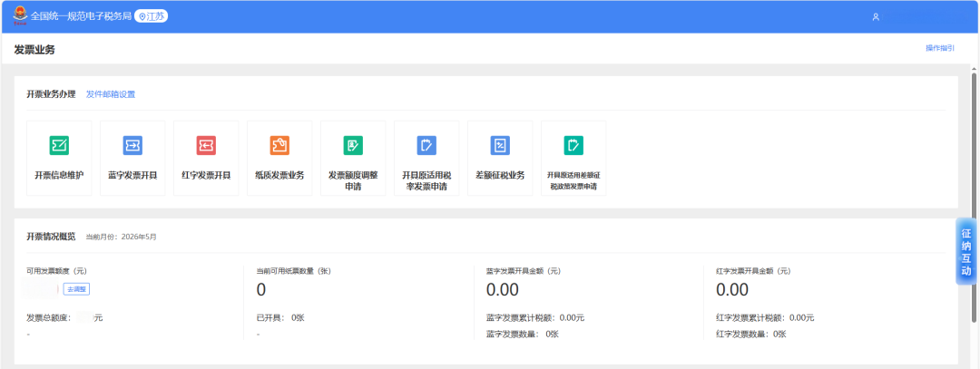980x369 pixels.
Task: Click 开具原适用税率发票申请 label text
Action: (x=426, y=181)
